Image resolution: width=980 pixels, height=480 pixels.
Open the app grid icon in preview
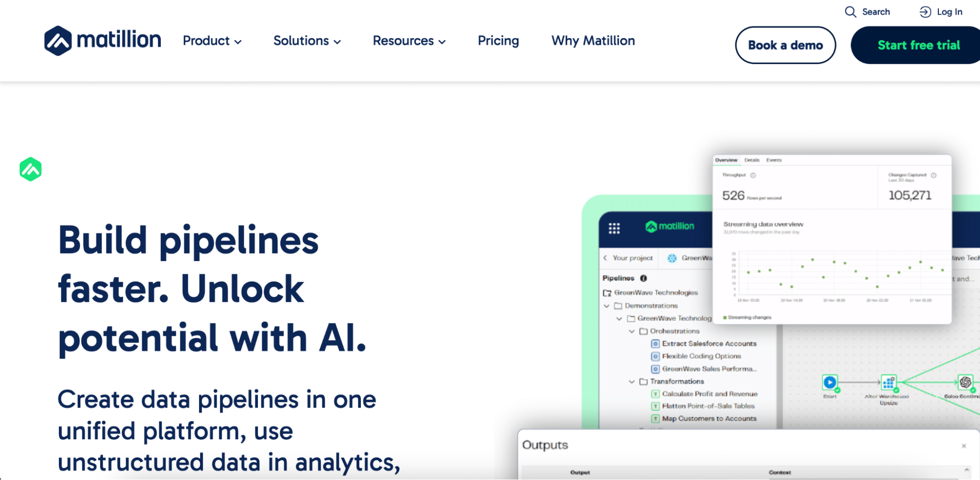[x=614, y=228]
